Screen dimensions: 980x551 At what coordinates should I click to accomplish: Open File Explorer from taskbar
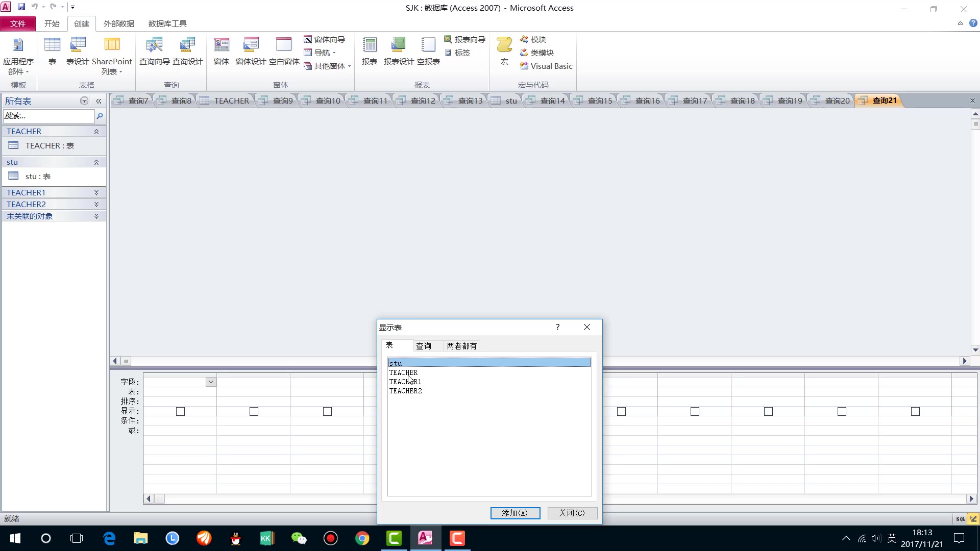pyautogui.click(x=141, y=538)
